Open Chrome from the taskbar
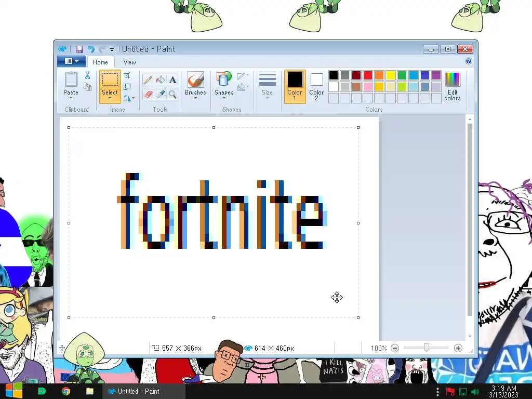Image resolution: width=532 pixels, height=399 pixels. coord(66,391)
